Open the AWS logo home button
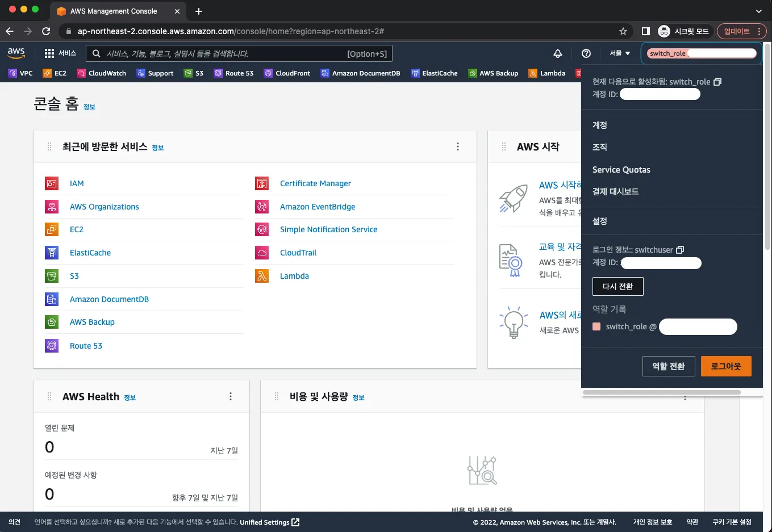Viewport: 772px width, 532px height. click(x=16, y=53)
